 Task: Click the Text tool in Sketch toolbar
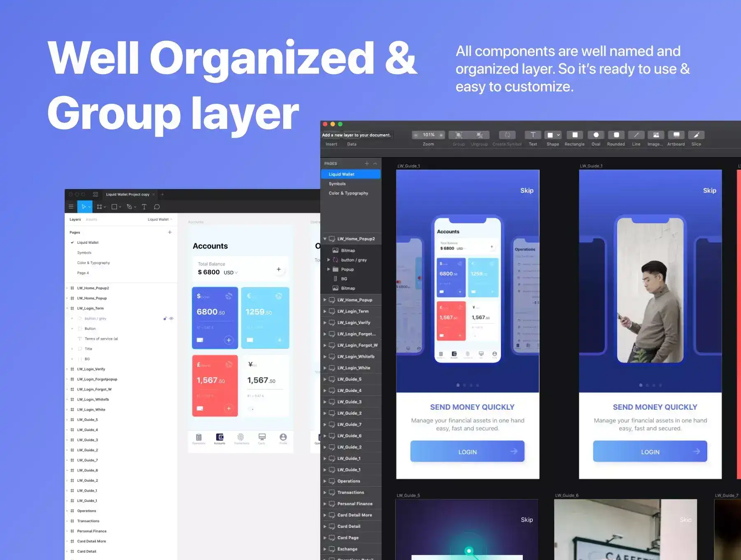point(533,135)
